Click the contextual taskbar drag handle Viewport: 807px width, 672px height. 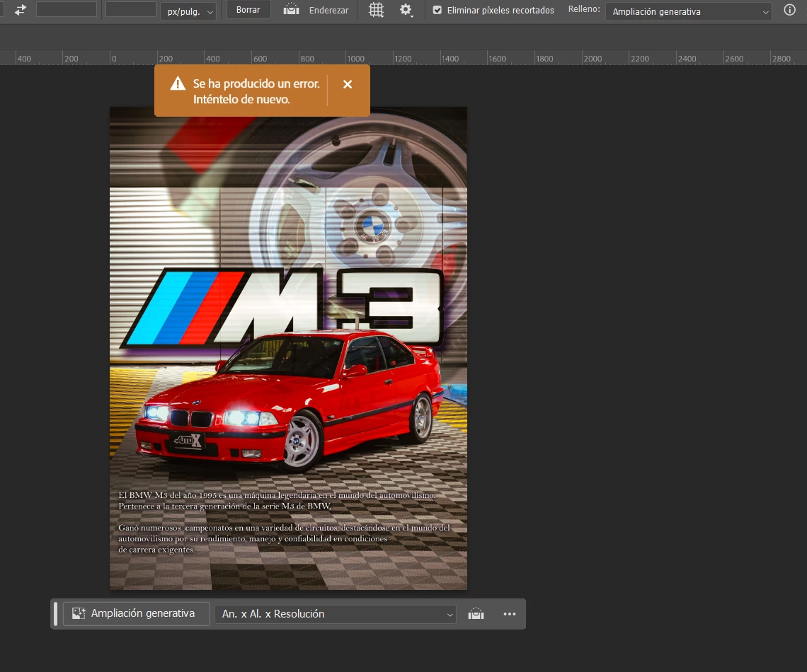(x=56, y=614)
